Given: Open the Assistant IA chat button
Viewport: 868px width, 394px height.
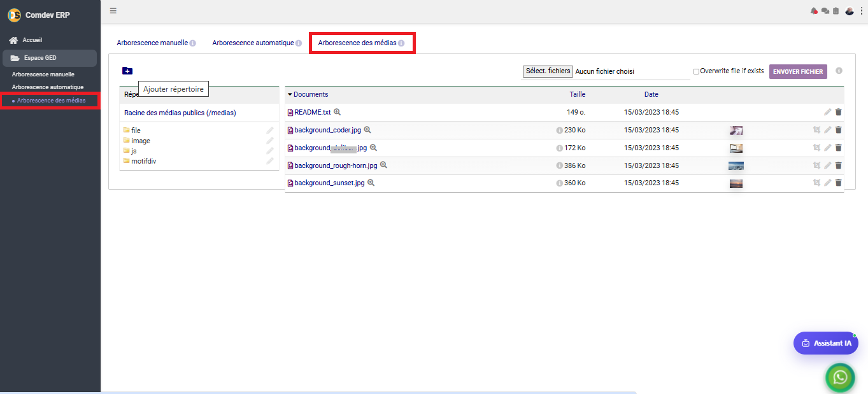Looking at the screenshot, I should (826, 343).
